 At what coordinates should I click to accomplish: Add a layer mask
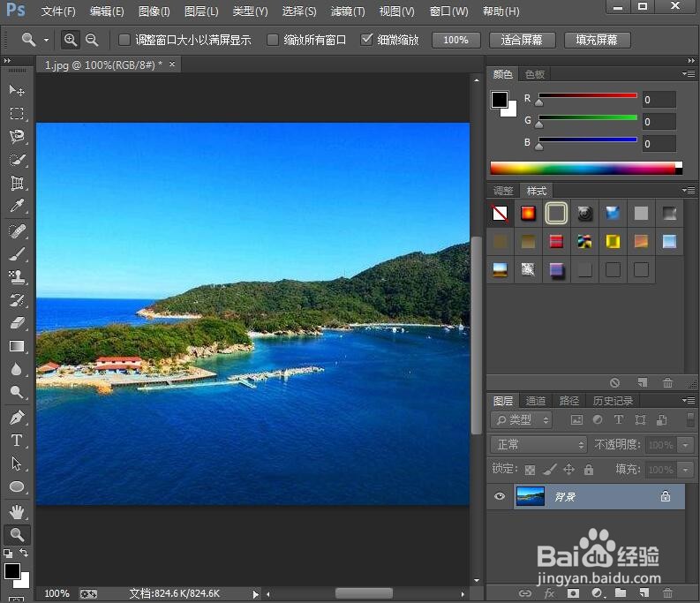(573, 593)
